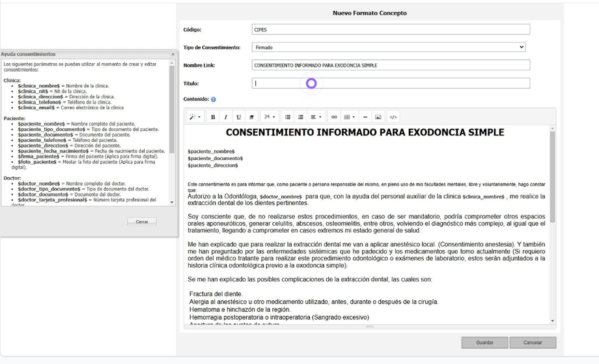
Task: Toggle underline formatting in editor
Action: tap(239, 117)
